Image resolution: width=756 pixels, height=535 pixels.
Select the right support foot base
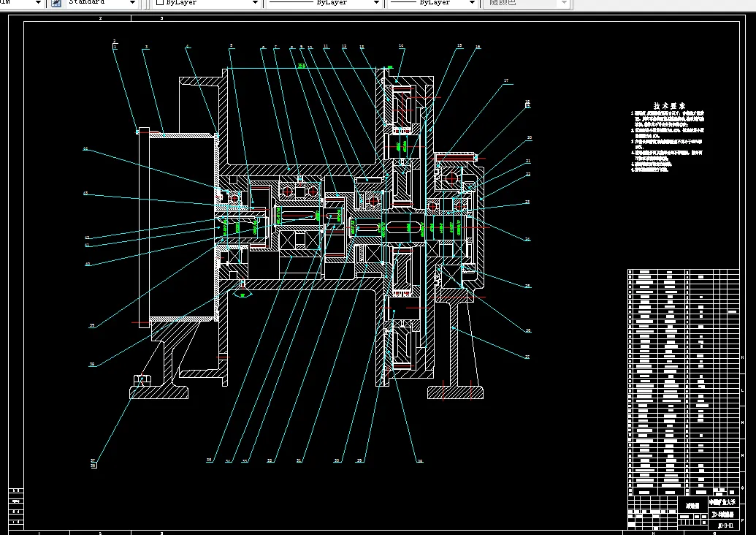pyautogui.click(x=455, y=393)
